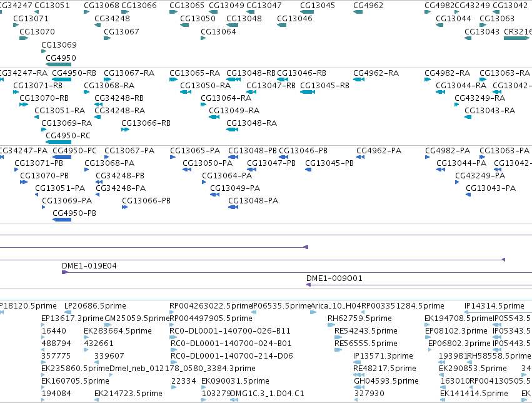
Task: Select EST RE54243.5prime
Action: pos(366,331)
